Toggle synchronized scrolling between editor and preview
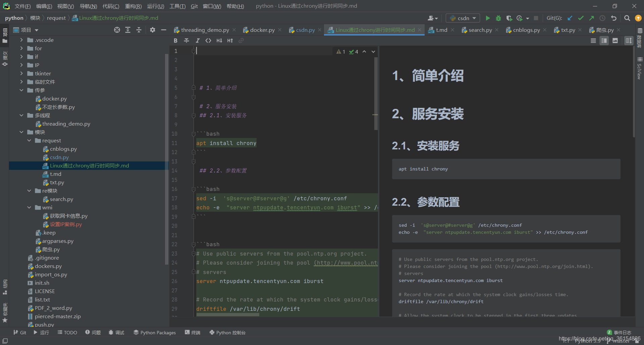 coord(629,40)
